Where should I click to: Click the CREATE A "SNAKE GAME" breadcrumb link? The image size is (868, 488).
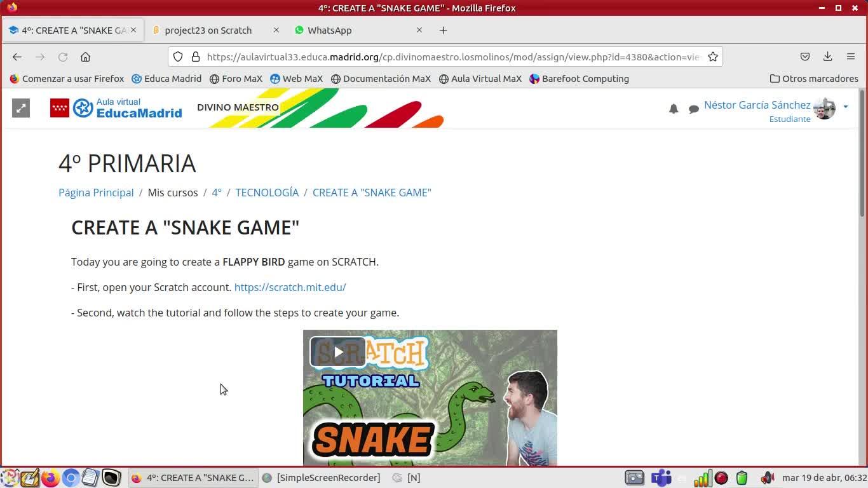click(372, 193)
